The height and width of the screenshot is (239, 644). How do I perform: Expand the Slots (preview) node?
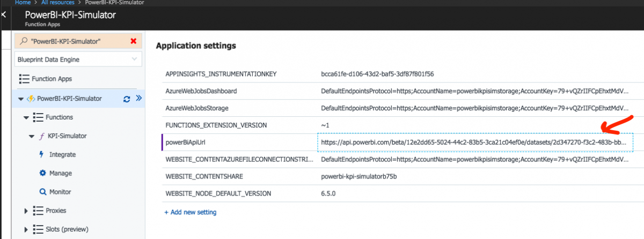pos(26,229)
